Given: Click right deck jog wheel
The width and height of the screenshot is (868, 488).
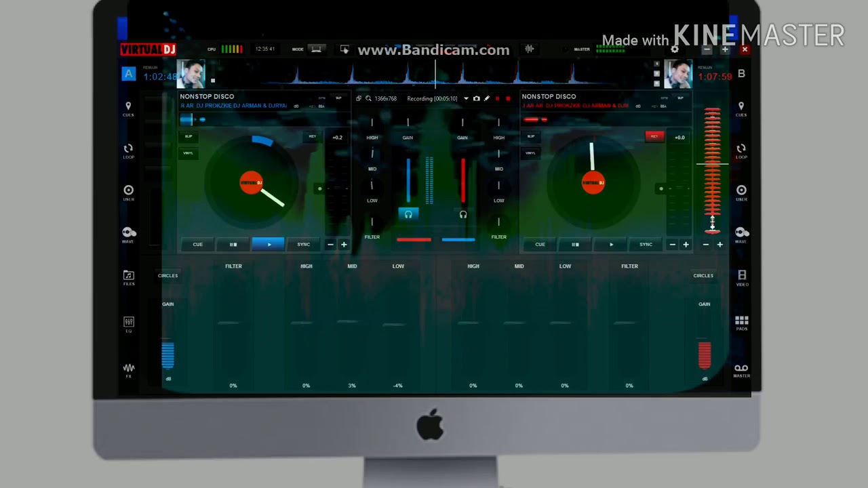Looking at the screenshot, I should [593, 183].
